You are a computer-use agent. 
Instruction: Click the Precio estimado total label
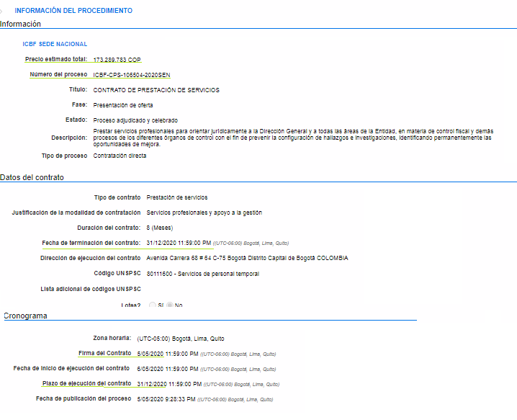56,59
